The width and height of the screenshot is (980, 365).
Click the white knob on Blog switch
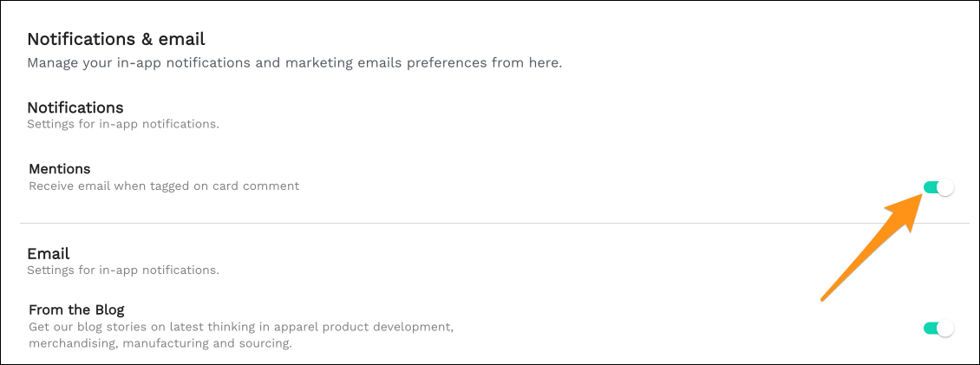(x=945, y=328)
